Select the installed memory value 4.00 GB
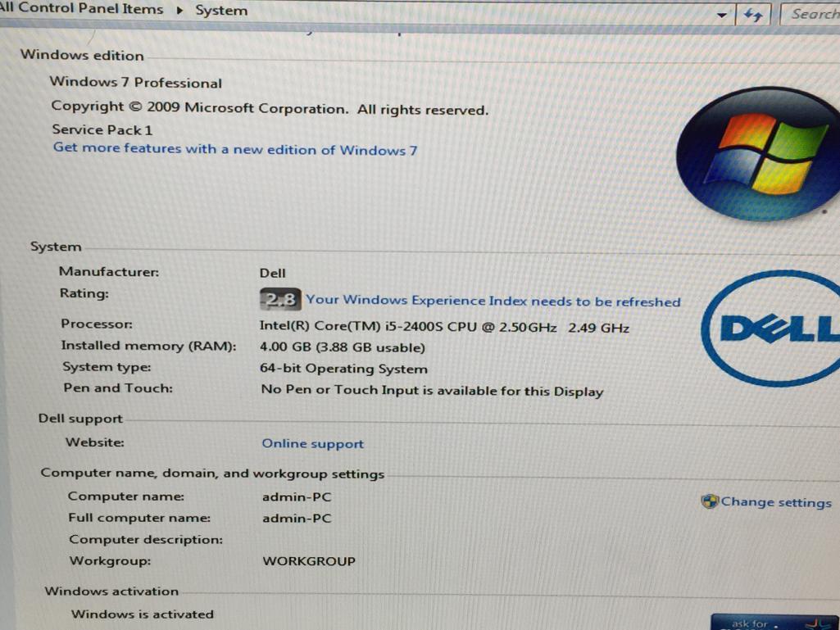This screenshot has width=840, height=630. 342,347
